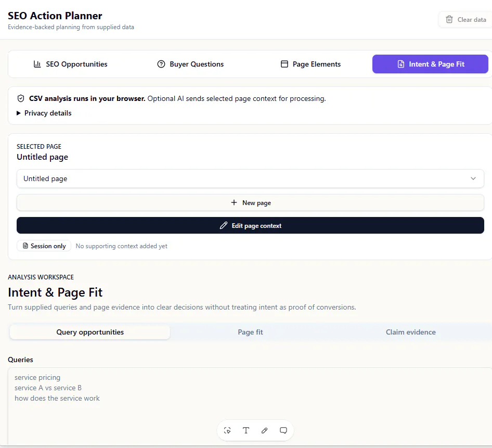
Task: Click the question mark icon on Buyer Questions
Action: [161, 64]
